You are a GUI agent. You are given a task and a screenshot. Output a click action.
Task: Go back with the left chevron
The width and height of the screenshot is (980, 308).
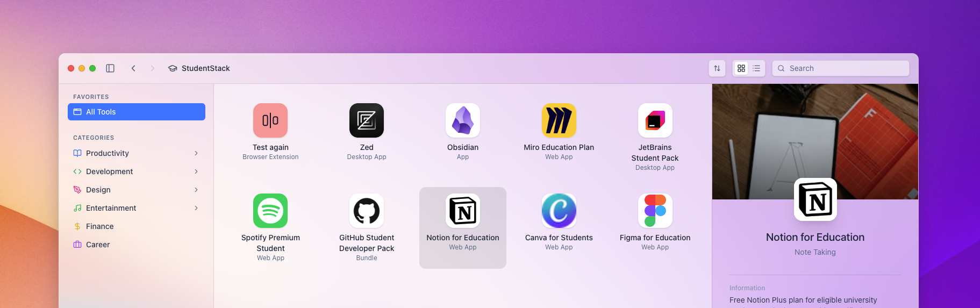pyautogui.click(x=133, y=68)
